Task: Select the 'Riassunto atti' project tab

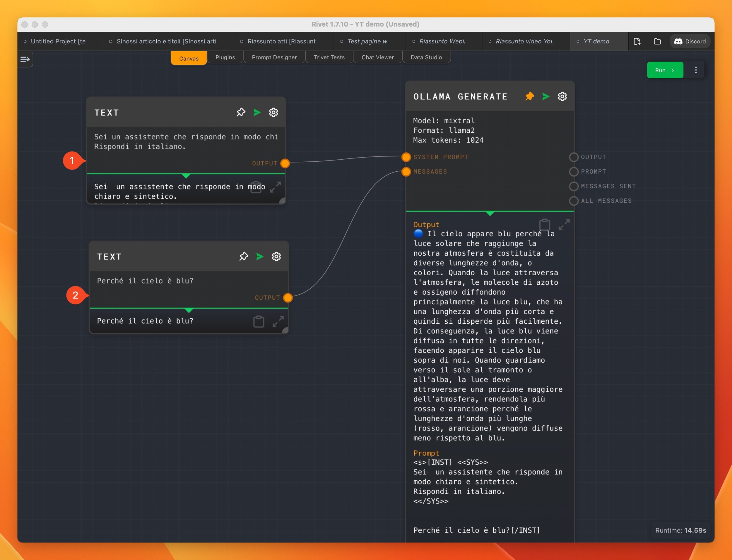Action: click(x=283, y=41)
